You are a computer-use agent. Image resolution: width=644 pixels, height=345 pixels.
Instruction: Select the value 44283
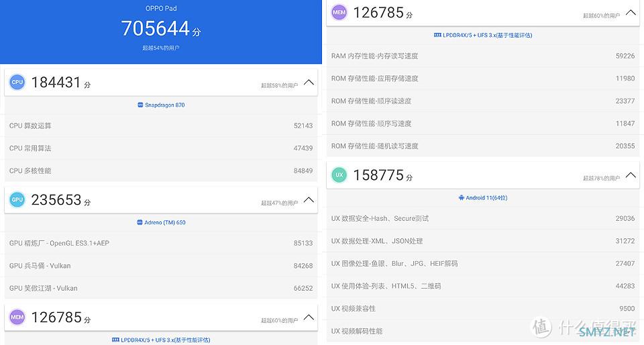[x=625, y=286]
